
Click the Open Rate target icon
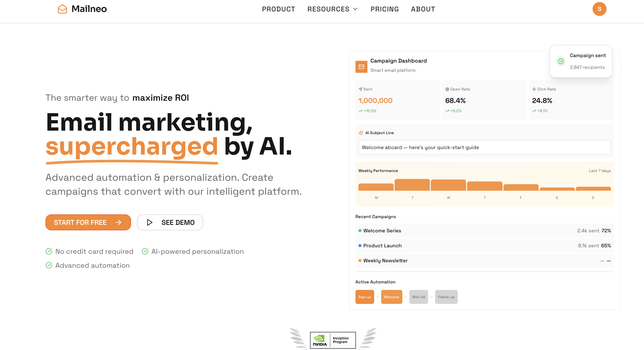pyautogui.click(x=447, y=89)
